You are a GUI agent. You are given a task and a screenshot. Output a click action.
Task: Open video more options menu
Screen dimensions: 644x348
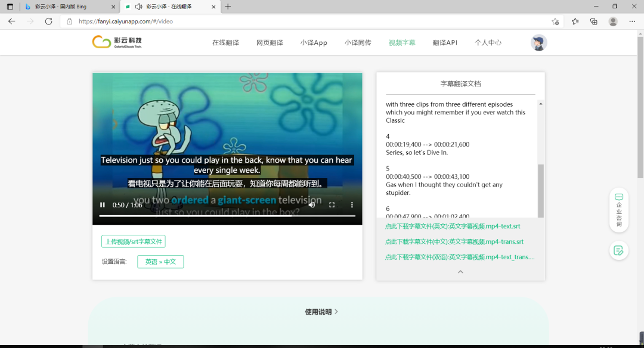(352, 205)
